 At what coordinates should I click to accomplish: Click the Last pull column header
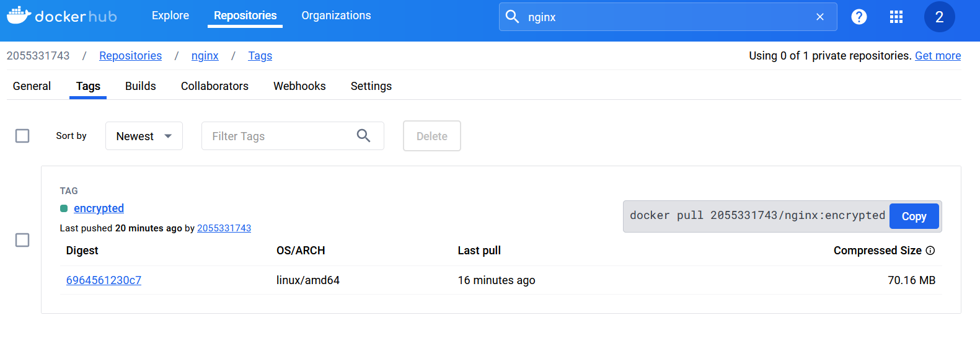(479, 251)
